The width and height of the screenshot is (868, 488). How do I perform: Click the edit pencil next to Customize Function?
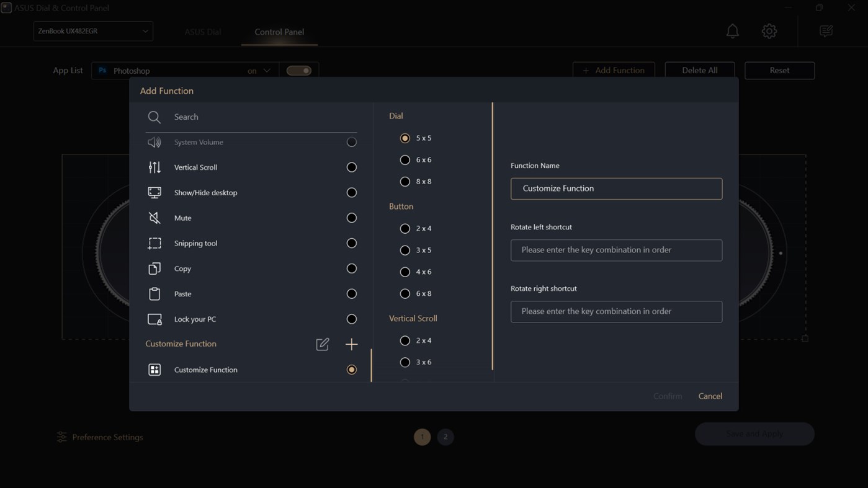point(322,344)
